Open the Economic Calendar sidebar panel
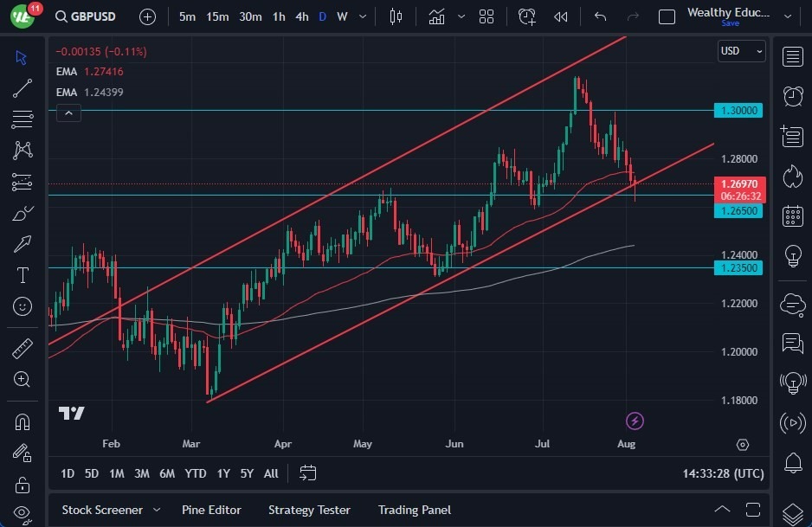 tap(793, 216)
